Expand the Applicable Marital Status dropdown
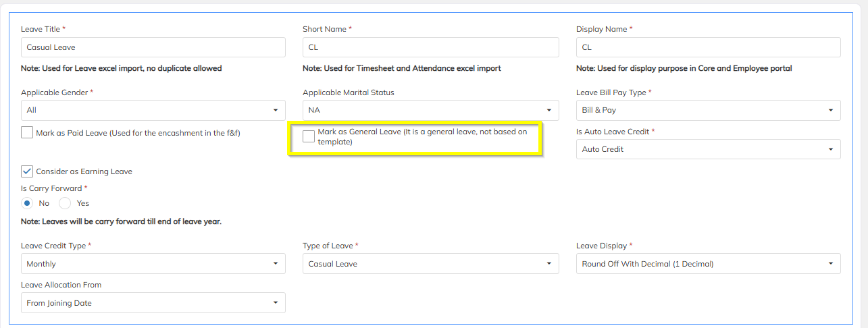868x328 pixels. [430, 110]
